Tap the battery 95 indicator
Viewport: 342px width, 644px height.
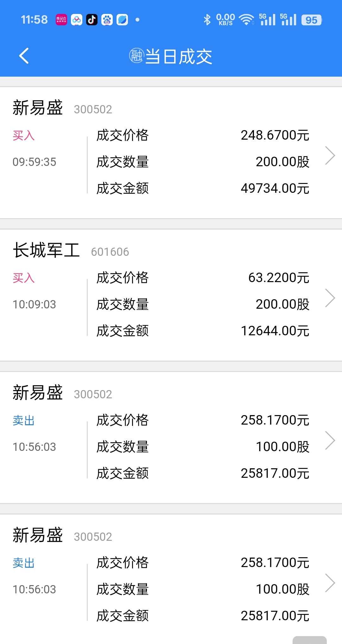point(312,20)
